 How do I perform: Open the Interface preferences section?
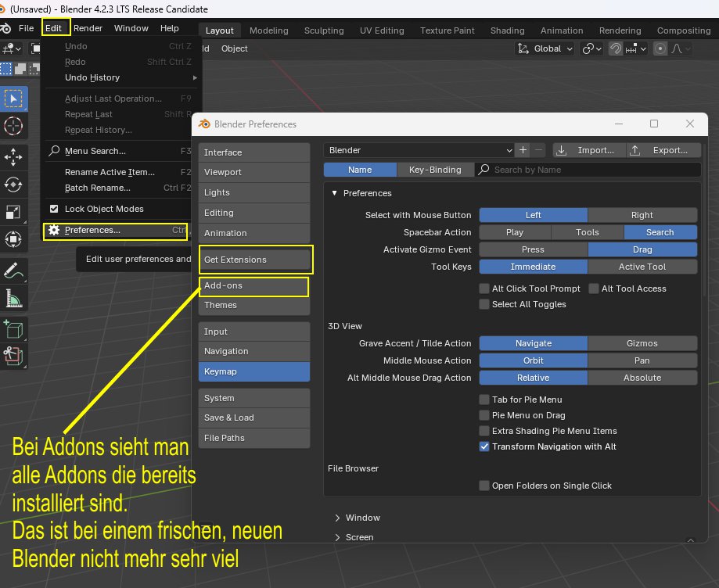coord(254,152)
